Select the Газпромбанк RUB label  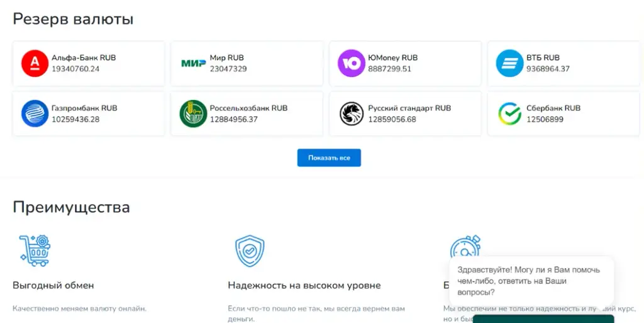click(84, 108)
